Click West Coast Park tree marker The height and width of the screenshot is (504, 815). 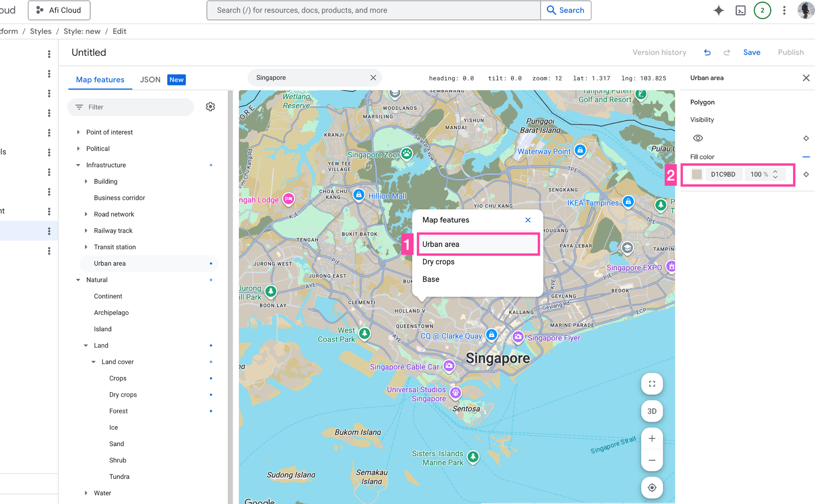click(x=364, y=334)
